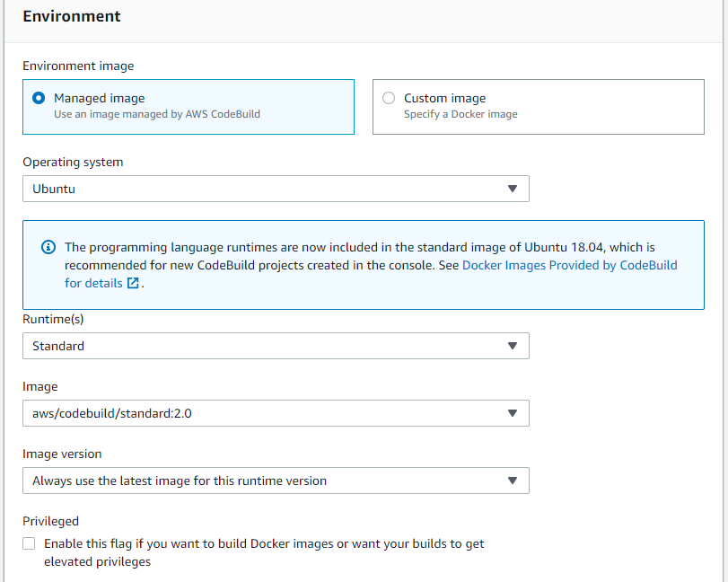Click 'Specify a Docker image' description text

point(460,114)
